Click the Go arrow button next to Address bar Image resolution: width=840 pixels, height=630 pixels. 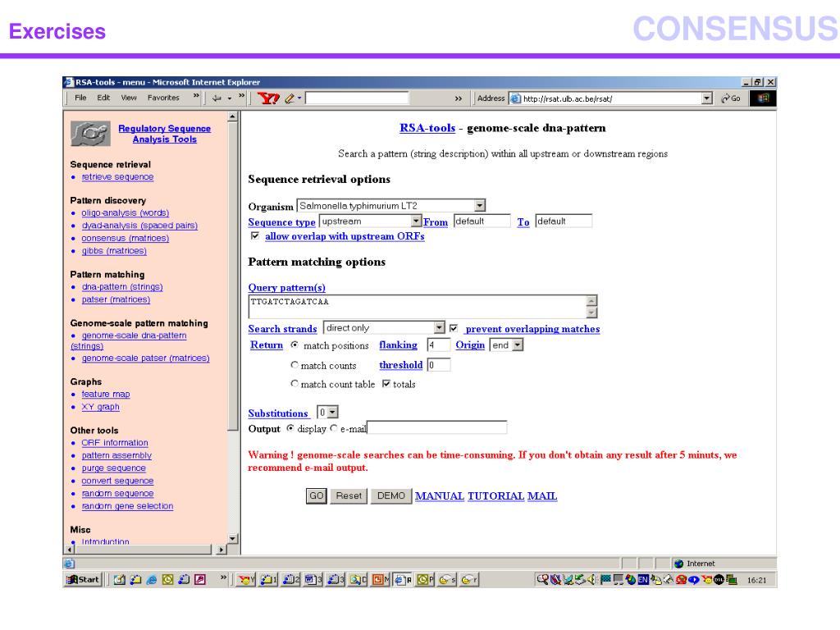click(731, 98)
